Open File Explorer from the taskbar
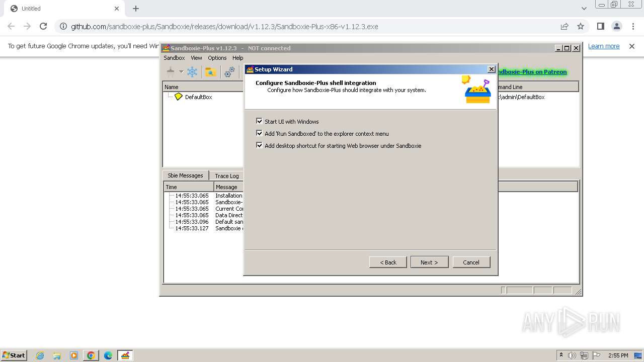This screenshot has height=362, width=644. [x=57, y=355]
